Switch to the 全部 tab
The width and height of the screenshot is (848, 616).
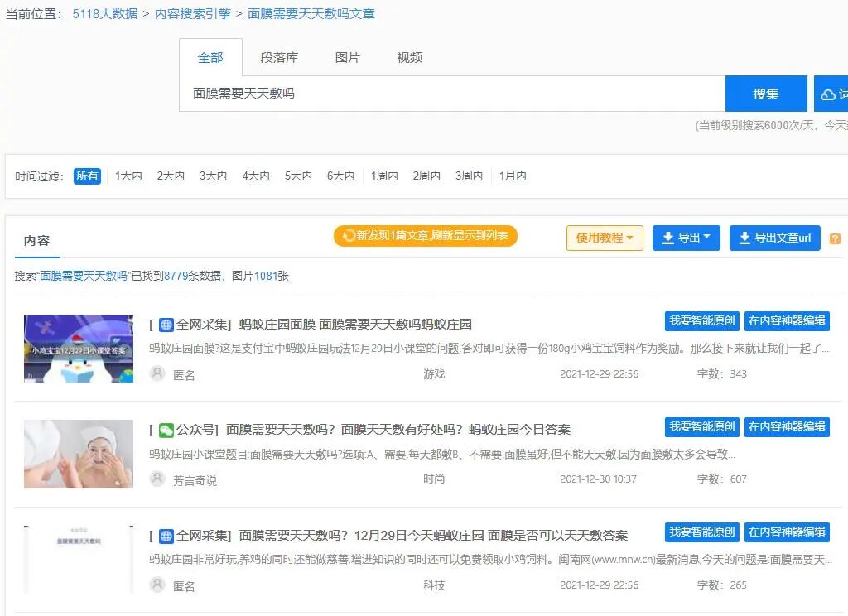click(210, 57)
